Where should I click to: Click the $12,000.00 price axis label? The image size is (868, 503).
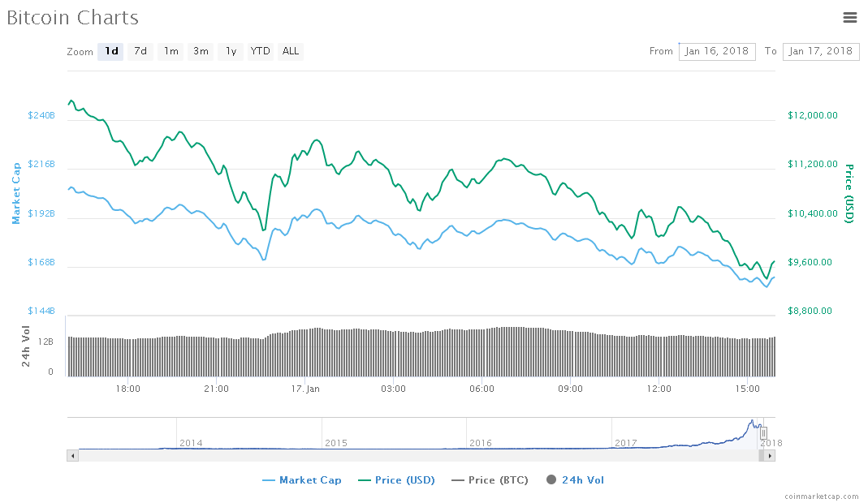[x=813, y=116]
